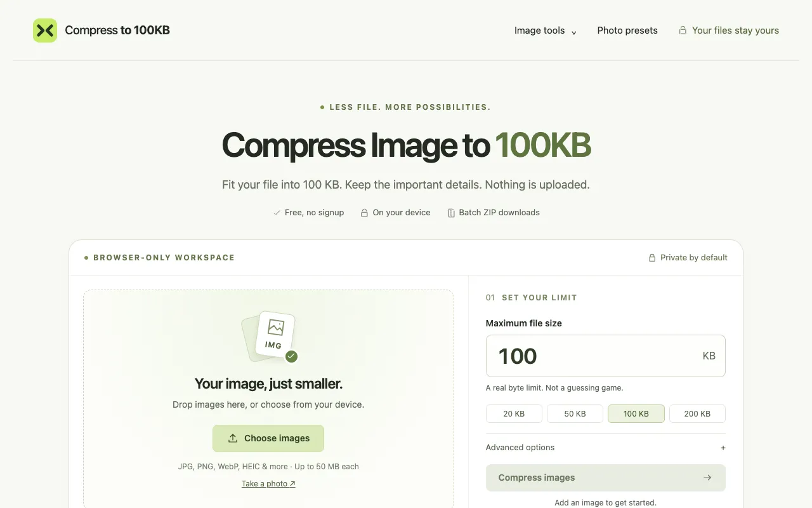
Task: Select the 20 KB size preset
Action: 514,413
